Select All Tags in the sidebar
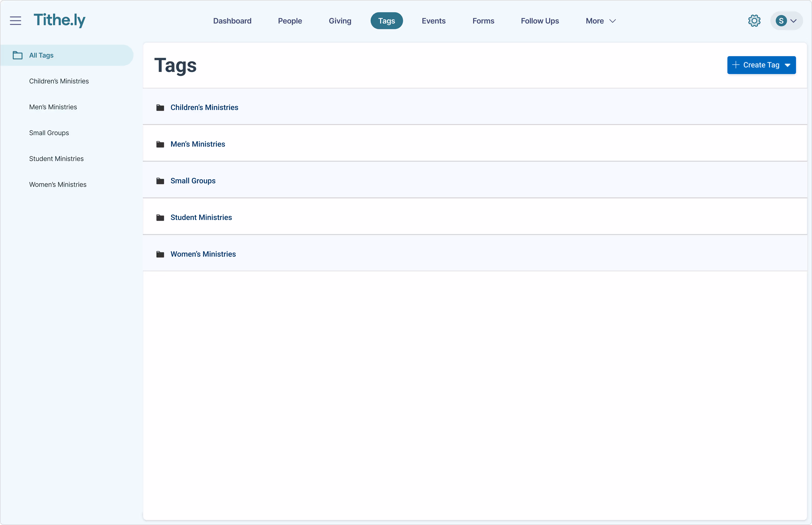This screenshot has width=812, height=525. 41,55
